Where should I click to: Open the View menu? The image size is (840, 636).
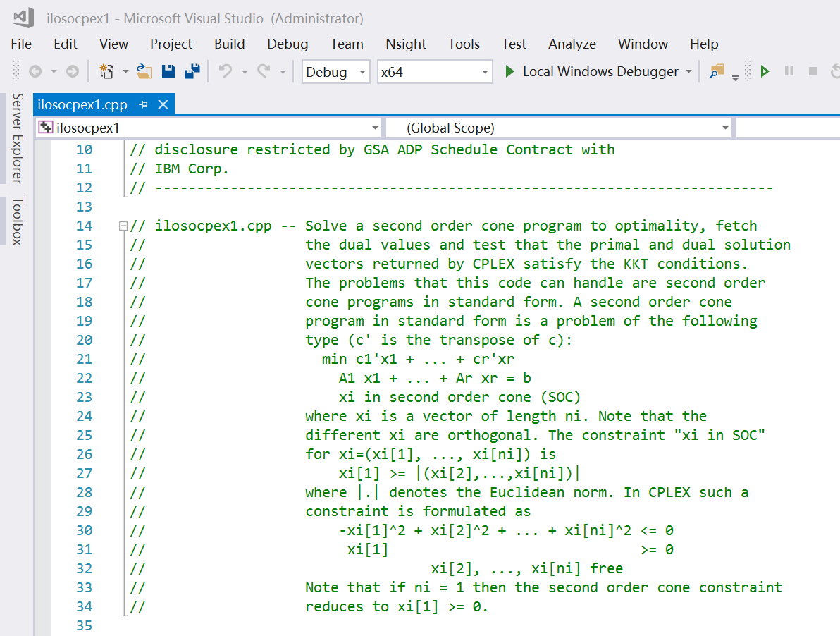(113, 44)
